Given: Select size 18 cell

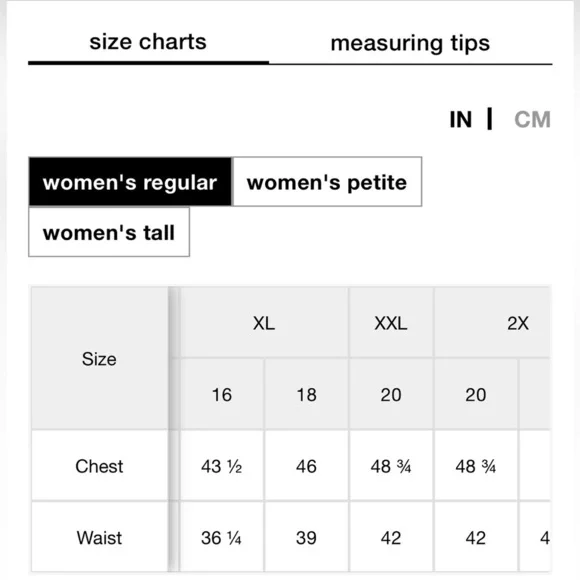Looking at the screenshot, I should pos(306,394).
